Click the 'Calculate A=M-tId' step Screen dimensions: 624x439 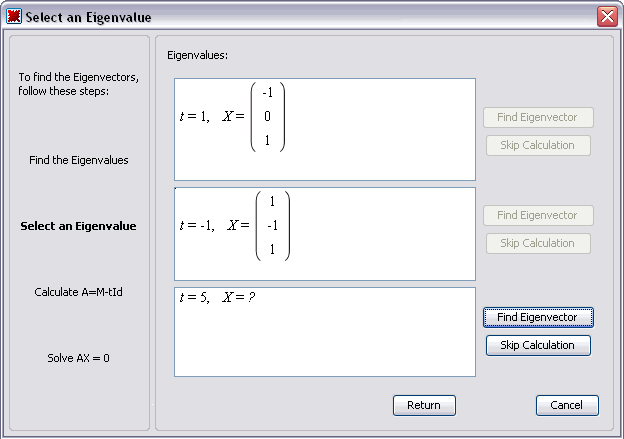tap(79, 292)
